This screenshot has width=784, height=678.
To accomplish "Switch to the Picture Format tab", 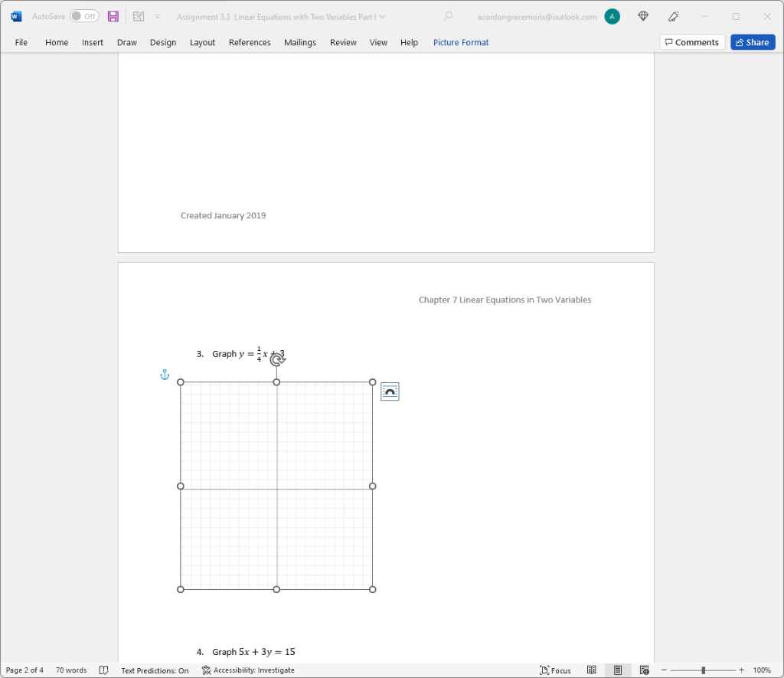I will pyautogui.click(x=460, y=42).
